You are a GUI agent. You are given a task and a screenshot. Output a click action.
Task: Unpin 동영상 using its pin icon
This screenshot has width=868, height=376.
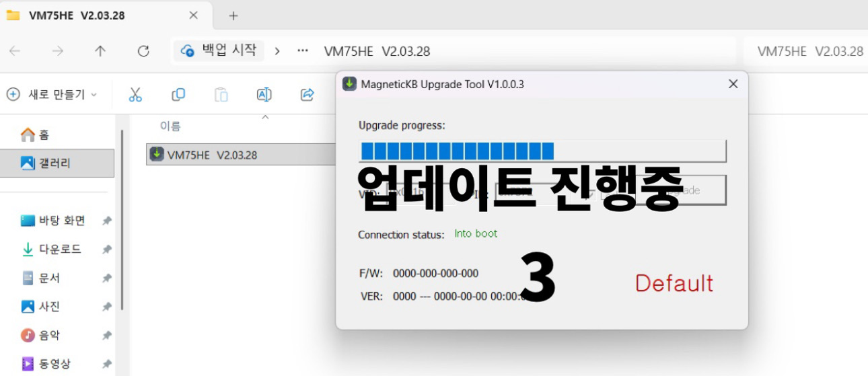coord(106,364)
